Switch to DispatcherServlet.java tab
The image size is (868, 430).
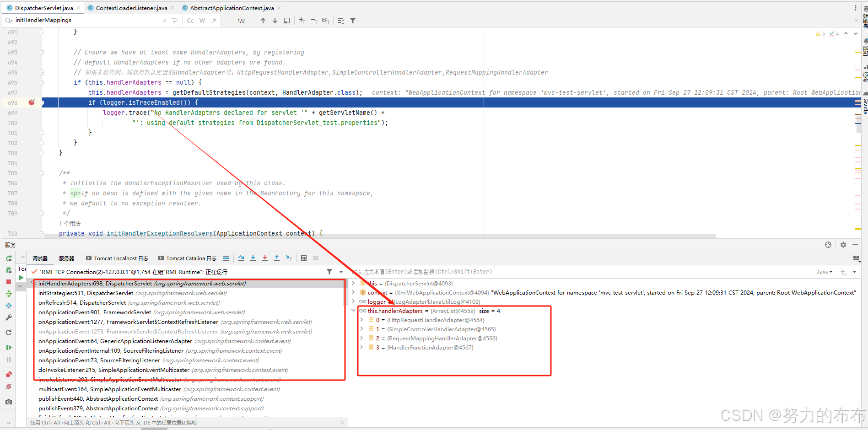[43, 8]
